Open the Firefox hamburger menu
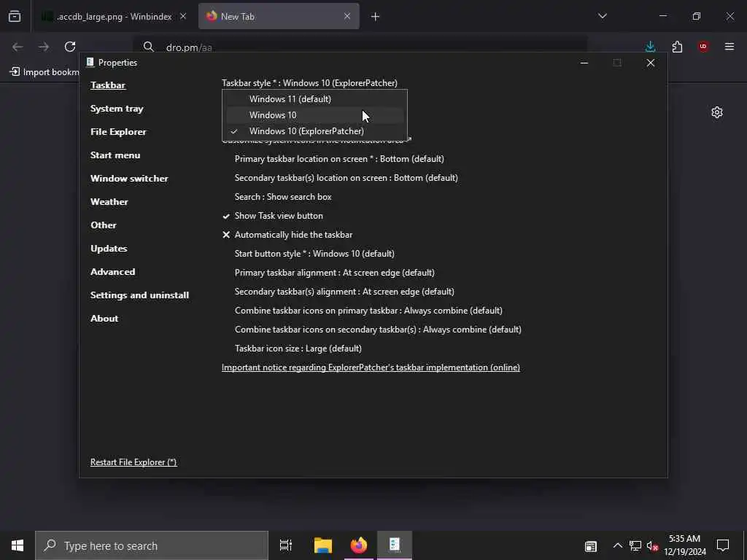 pyautogui.click(x=729, y=47)
